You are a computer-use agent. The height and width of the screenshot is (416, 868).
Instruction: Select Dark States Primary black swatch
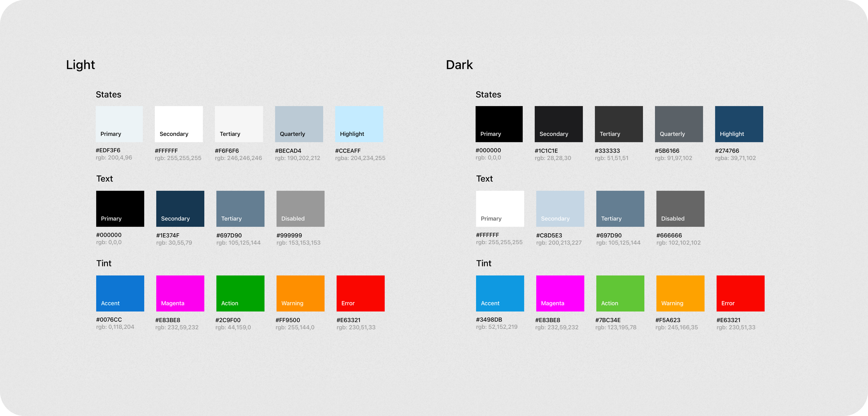499,124
